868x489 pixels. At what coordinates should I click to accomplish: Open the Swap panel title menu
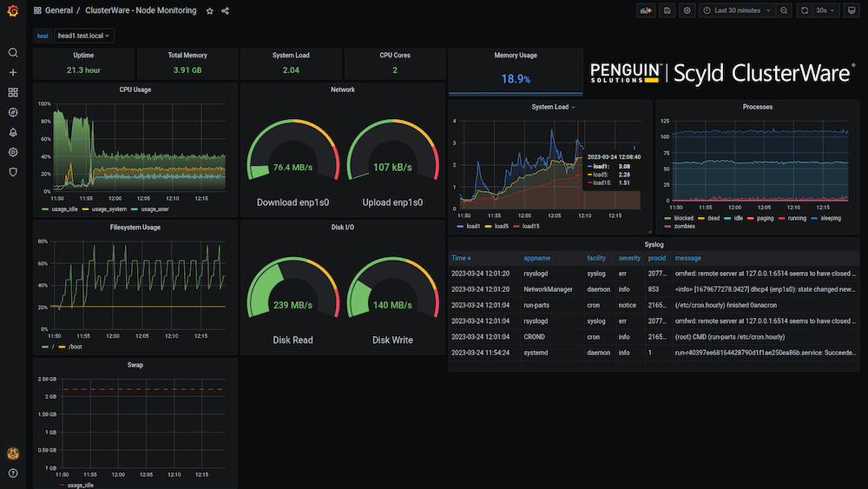135,366
